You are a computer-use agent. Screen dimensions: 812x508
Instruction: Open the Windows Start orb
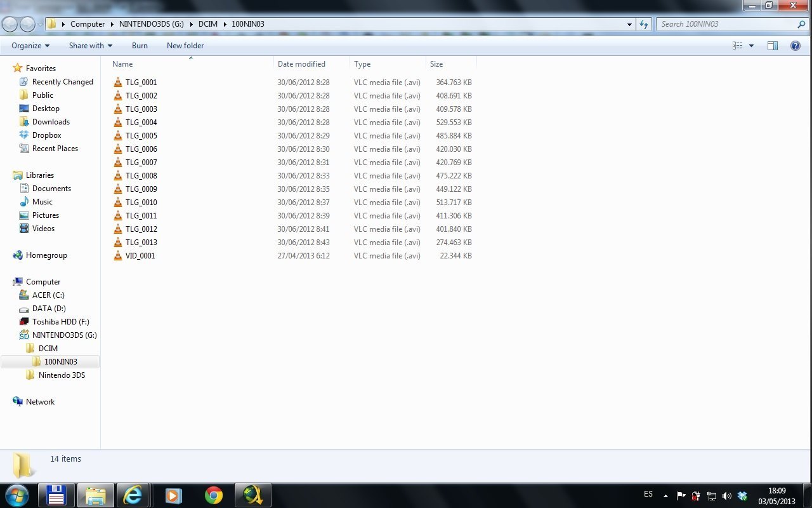click(17, 495)
